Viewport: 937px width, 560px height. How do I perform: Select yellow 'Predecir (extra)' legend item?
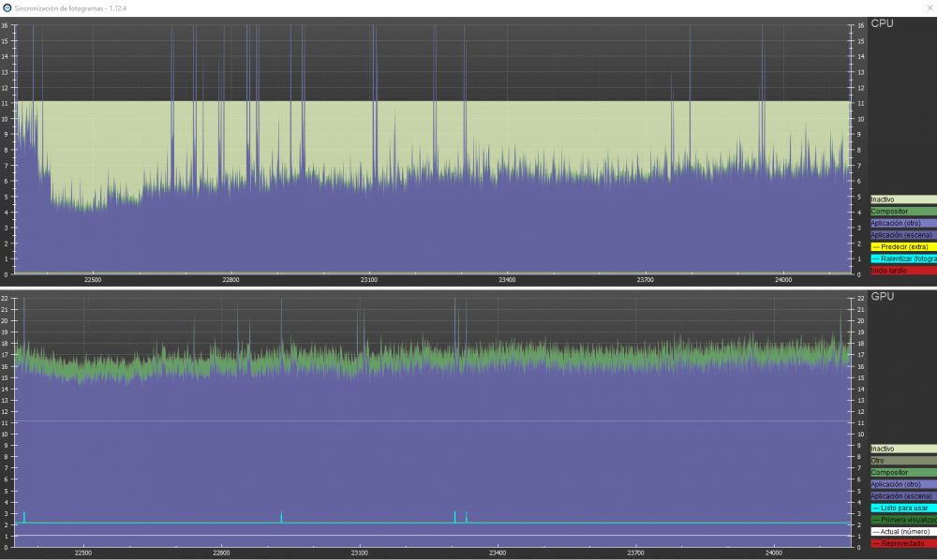(903, 246)
